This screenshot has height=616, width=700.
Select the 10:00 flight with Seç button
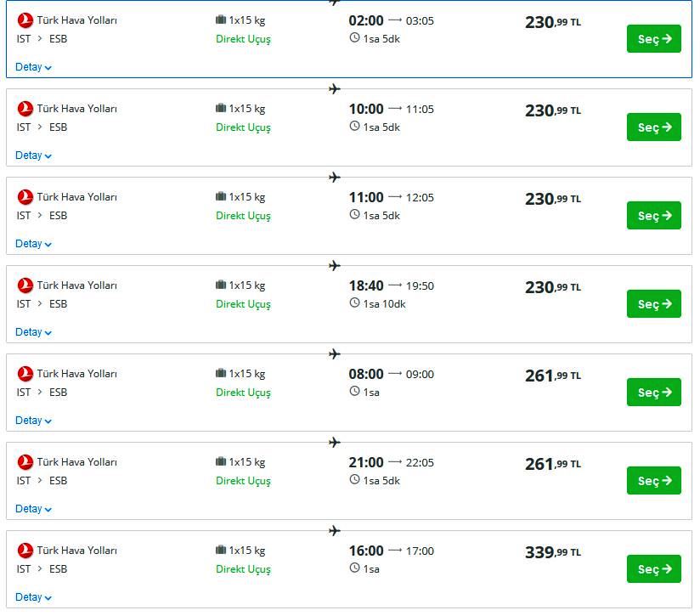click(x=653, y=127)
